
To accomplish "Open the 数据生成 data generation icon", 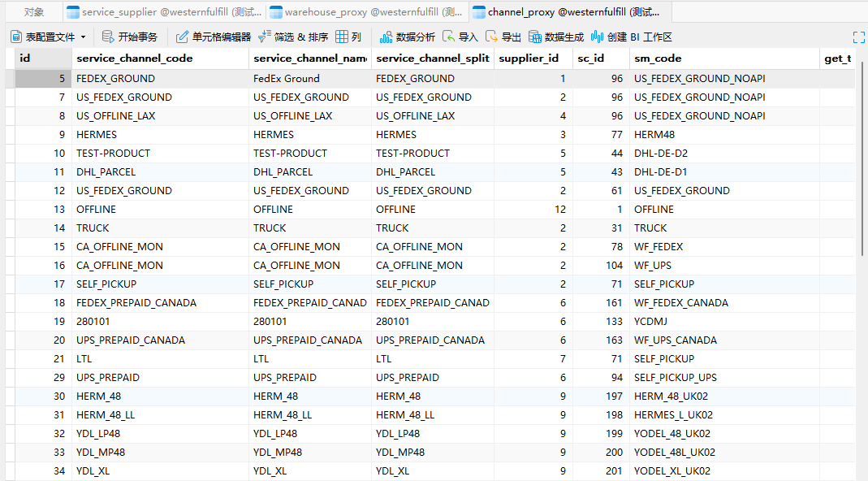I will (x=535, y=37).
